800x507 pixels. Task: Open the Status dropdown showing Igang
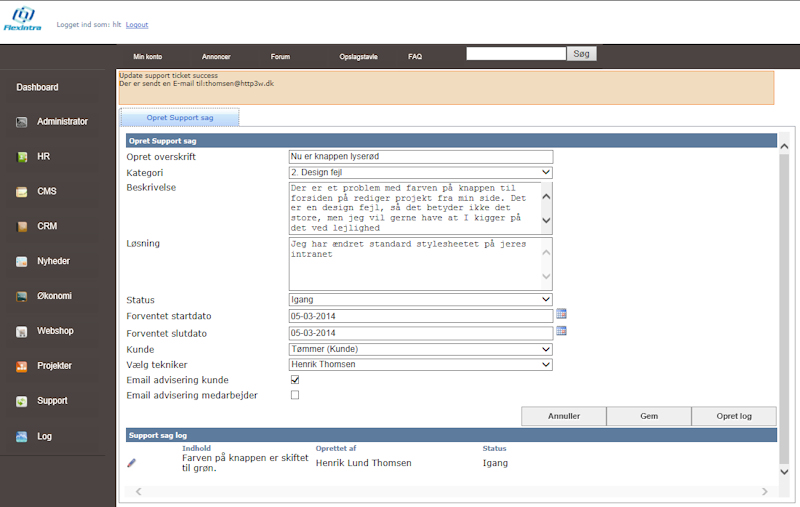pos(420,299)
